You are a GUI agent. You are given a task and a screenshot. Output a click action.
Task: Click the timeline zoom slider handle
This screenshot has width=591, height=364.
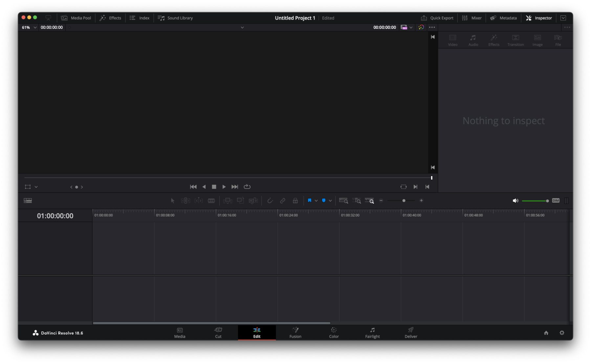[404, 201]
